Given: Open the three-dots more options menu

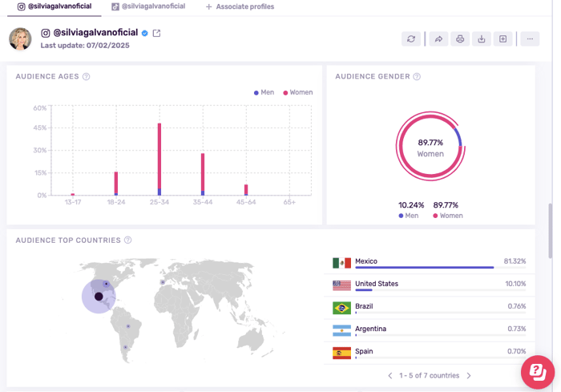Looking at the screenshot, I should tap(530, 38).
